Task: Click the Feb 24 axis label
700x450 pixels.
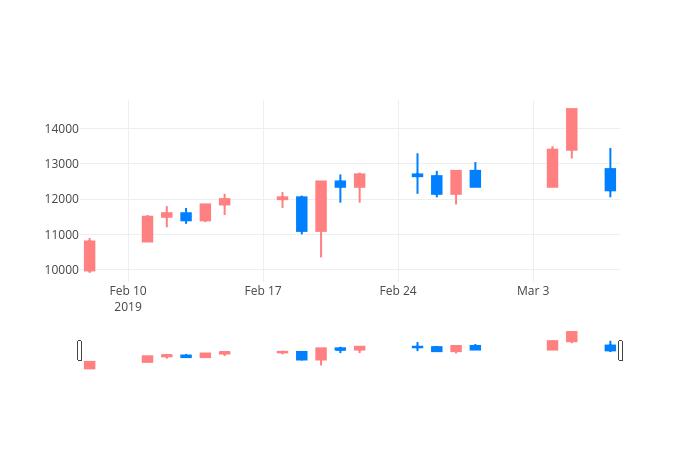Action: tap(398, 291)
